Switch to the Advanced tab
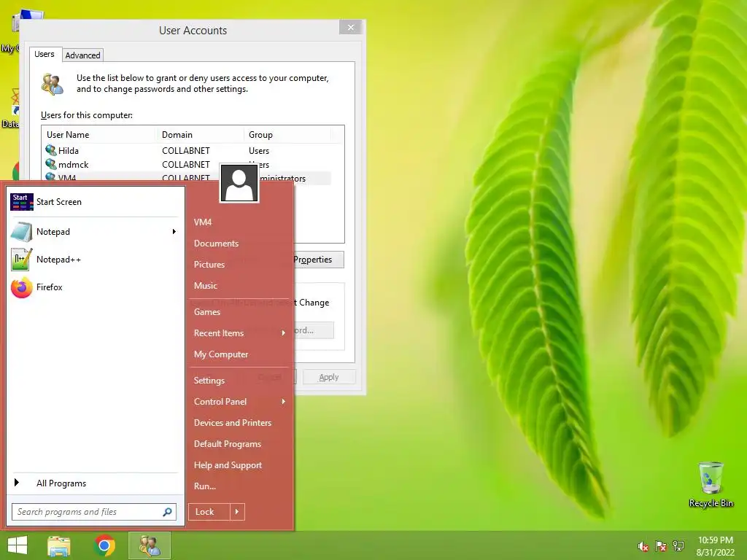The image size is (747, 560). tap(83, 55)
